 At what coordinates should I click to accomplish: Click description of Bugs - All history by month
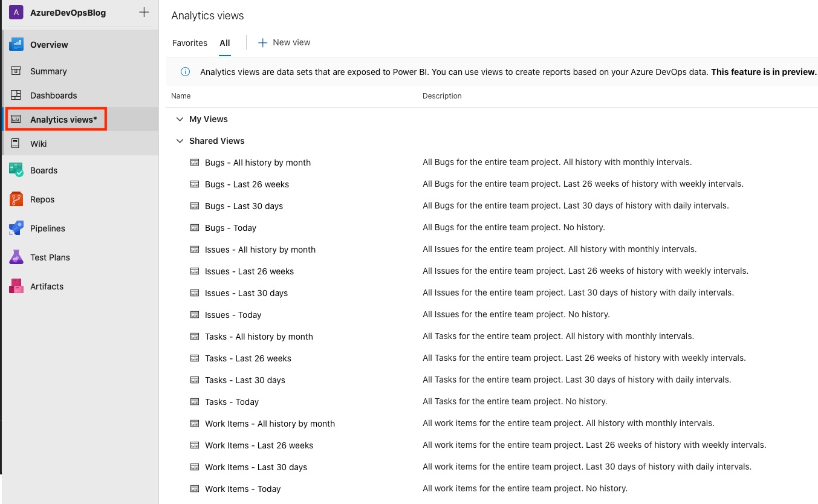(x=557, y=163)
